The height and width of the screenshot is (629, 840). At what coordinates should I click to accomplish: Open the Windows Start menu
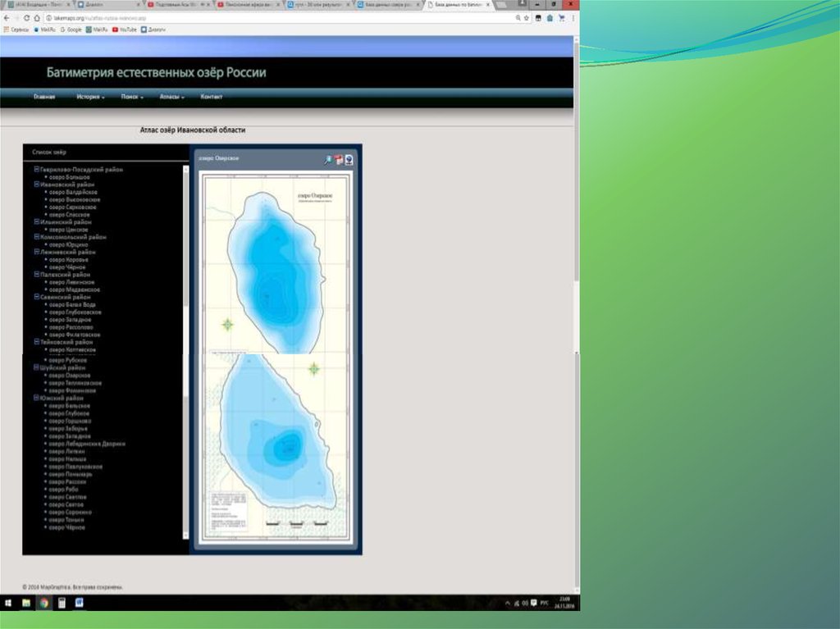(8, 603)
